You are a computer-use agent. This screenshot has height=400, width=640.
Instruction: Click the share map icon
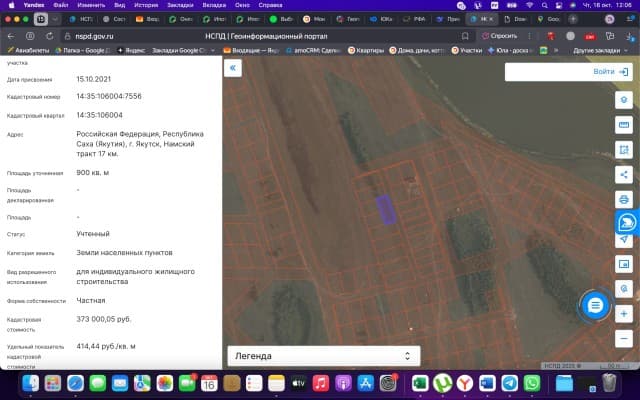(624, 174)
